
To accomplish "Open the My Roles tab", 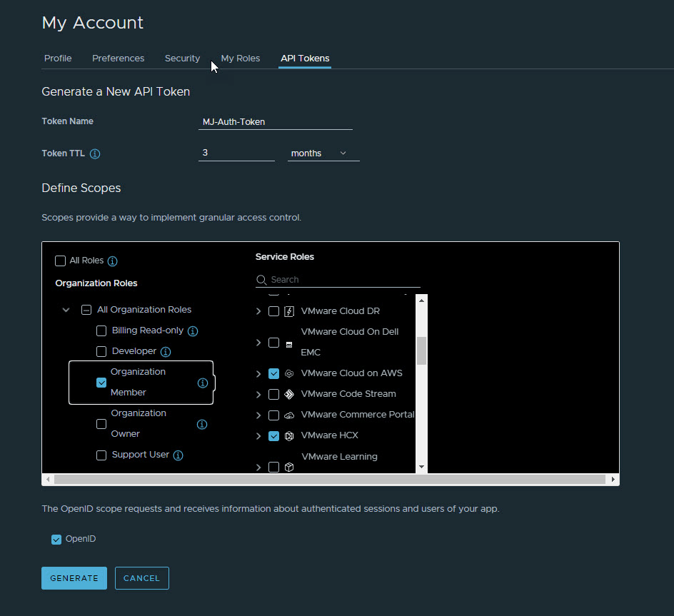I will 241,59.
